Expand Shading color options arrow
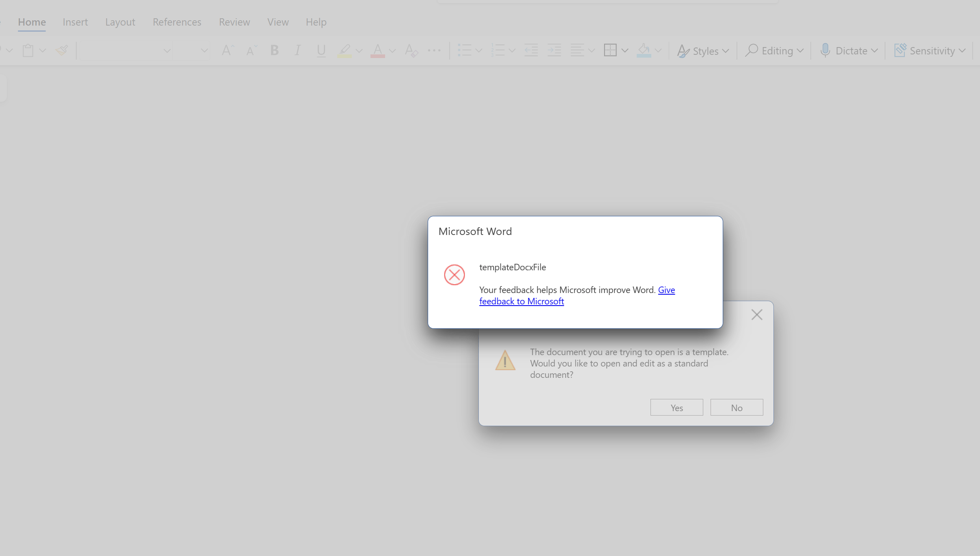Viewport: 980px width, 556px height. tap(658, 51)
